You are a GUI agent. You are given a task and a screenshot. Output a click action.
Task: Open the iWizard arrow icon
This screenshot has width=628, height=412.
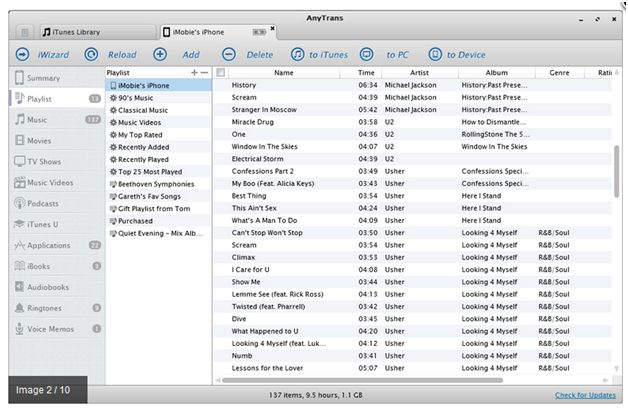tap(22, 54)
